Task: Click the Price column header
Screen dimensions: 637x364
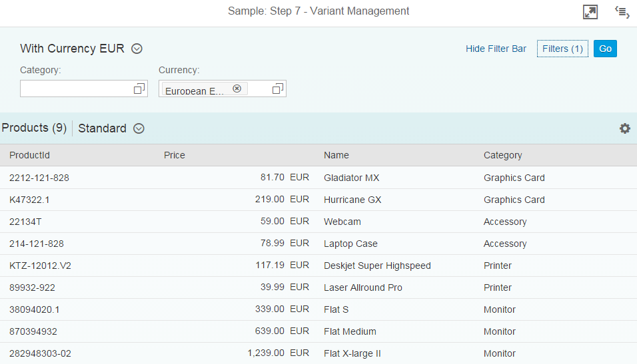Action: (x=175, y=155)
